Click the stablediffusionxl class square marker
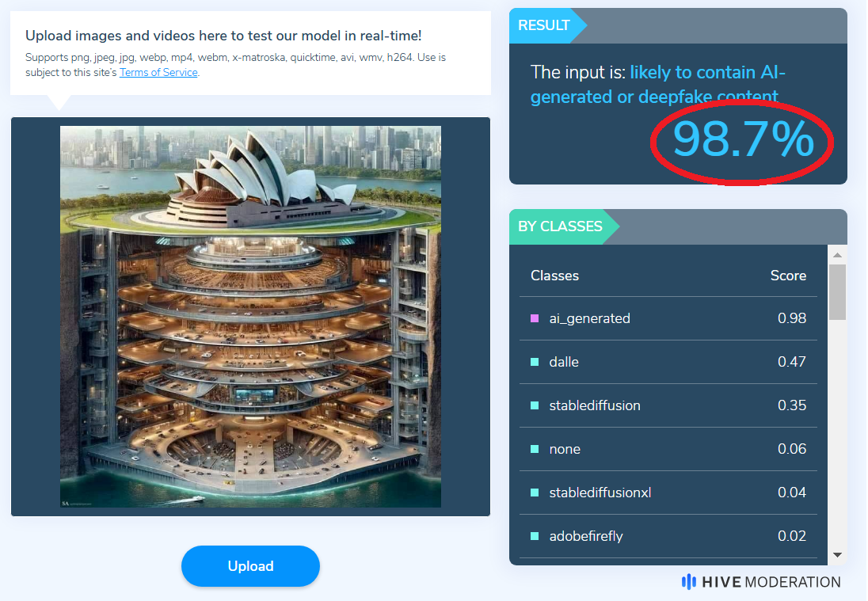 click(535, 493)
